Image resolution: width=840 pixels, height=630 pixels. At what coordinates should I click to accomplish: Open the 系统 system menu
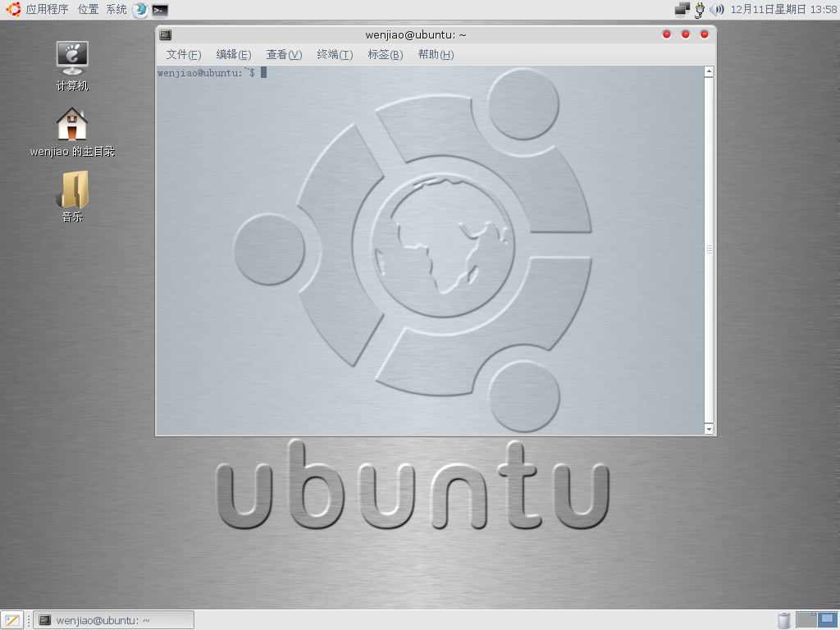coord(116,9)
